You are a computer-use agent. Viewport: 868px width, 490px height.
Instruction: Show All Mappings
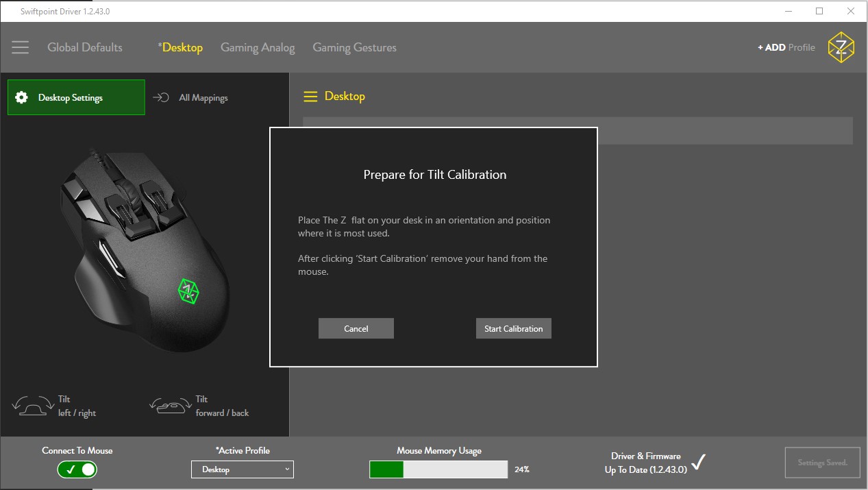[190, 97]
